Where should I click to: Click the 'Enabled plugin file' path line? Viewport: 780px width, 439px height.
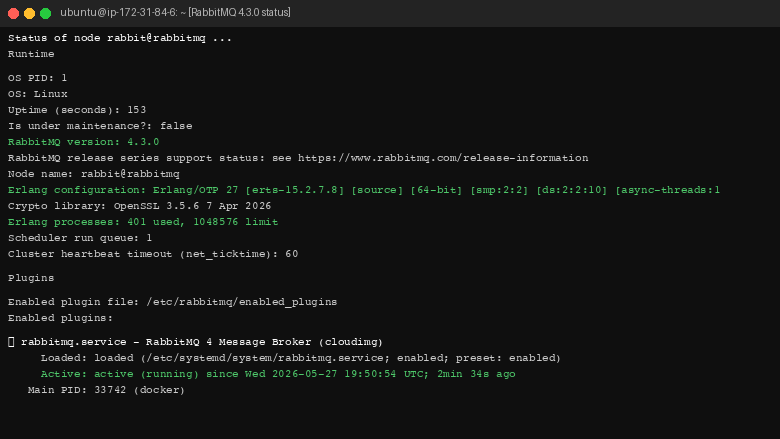coord(172,302)
